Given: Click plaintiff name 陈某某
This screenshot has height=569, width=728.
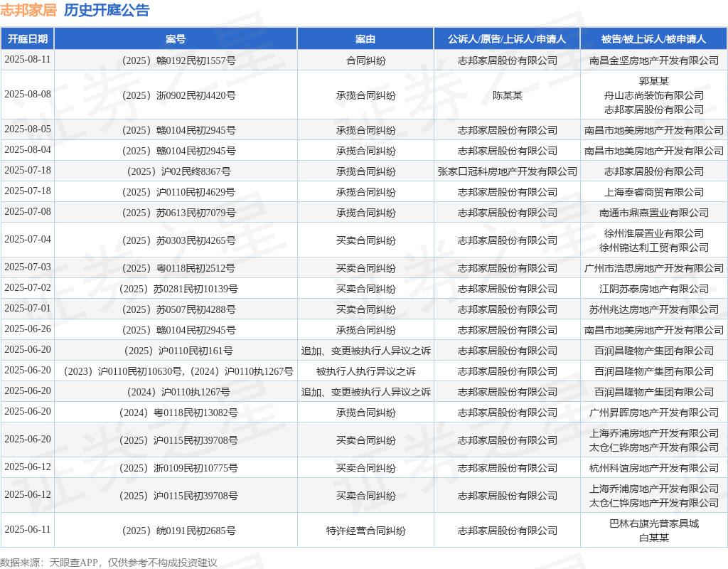Looking at the screenshot, I should click(507, 95).
